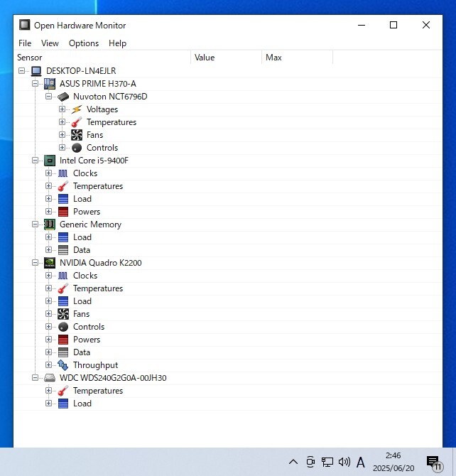
Task: Click the Clocks waveform icon under NVIDIA Quadro
Action: [63, 276]
